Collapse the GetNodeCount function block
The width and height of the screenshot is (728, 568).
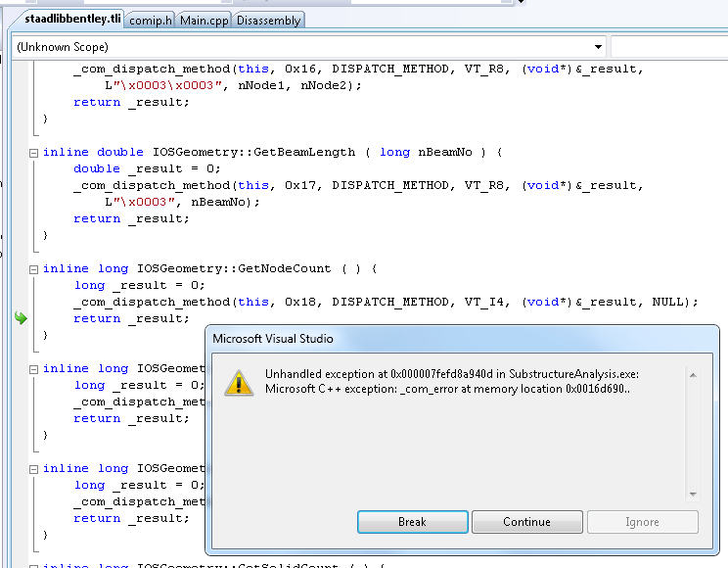point(33,269)
